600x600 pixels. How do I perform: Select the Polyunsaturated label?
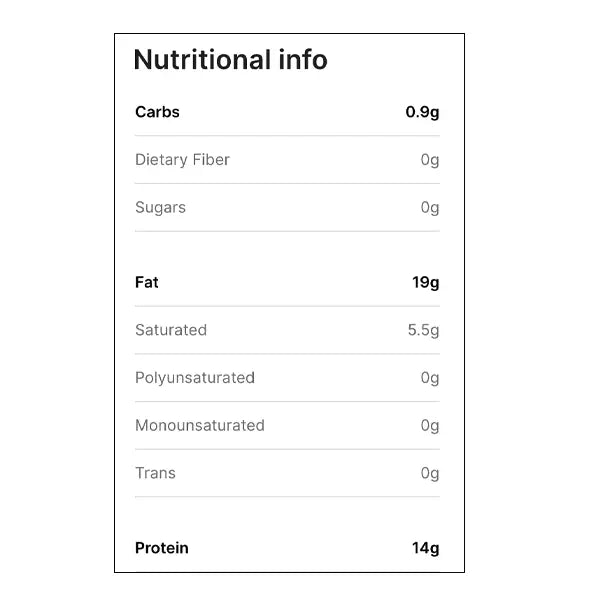click(x=195, y=378)
